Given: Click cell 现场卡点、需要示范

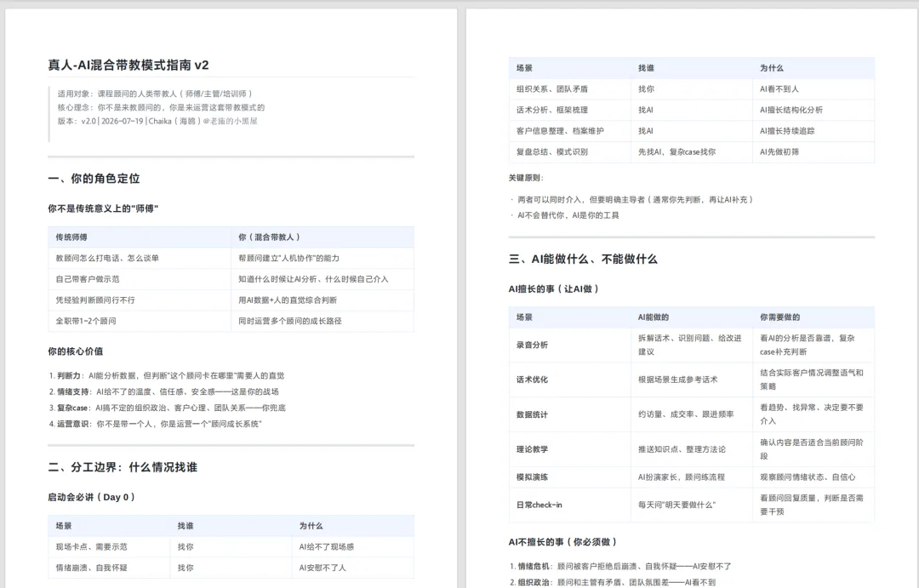Looking at the screenshot, I should (91, 547).
